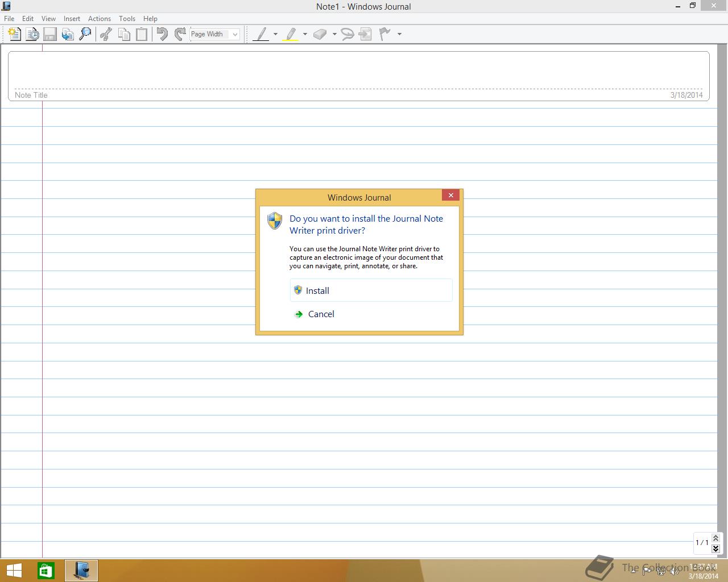Open the Help menu
The width and height of the screenshot is (728, 582).
tap(150, 18)
